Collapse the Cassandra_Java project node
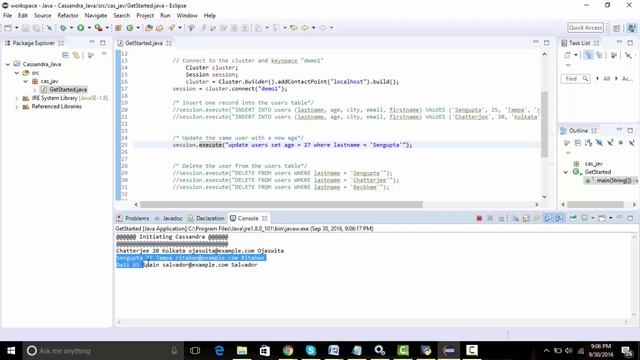Screen dimensions: 640x360 tap(8, 64)
